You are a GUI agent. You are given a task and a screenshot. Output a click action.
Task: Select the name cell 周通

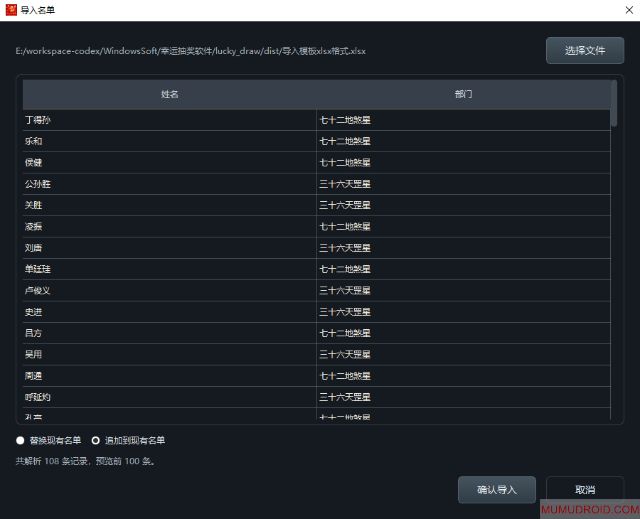[x=169, y=376]
